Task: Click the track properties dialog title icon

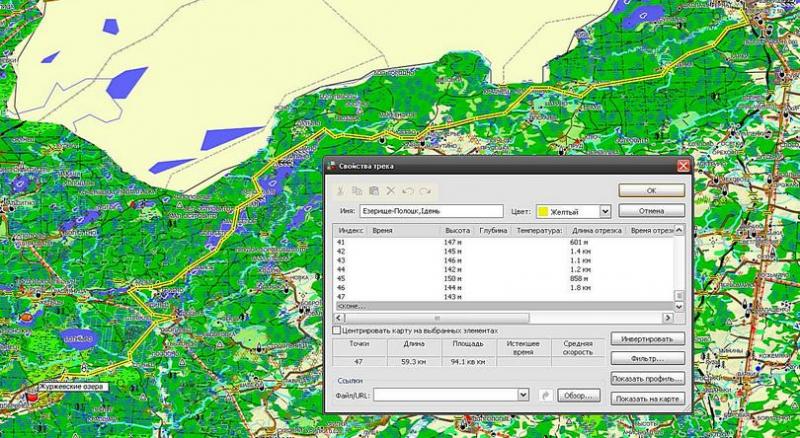Action: (332, 166)
